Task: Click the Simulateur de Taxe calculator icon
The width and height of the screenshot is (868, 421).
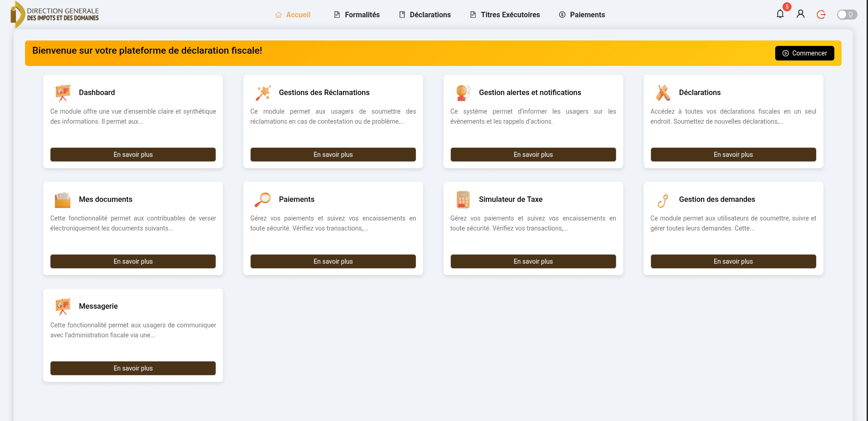Action: tap(463, 199)
